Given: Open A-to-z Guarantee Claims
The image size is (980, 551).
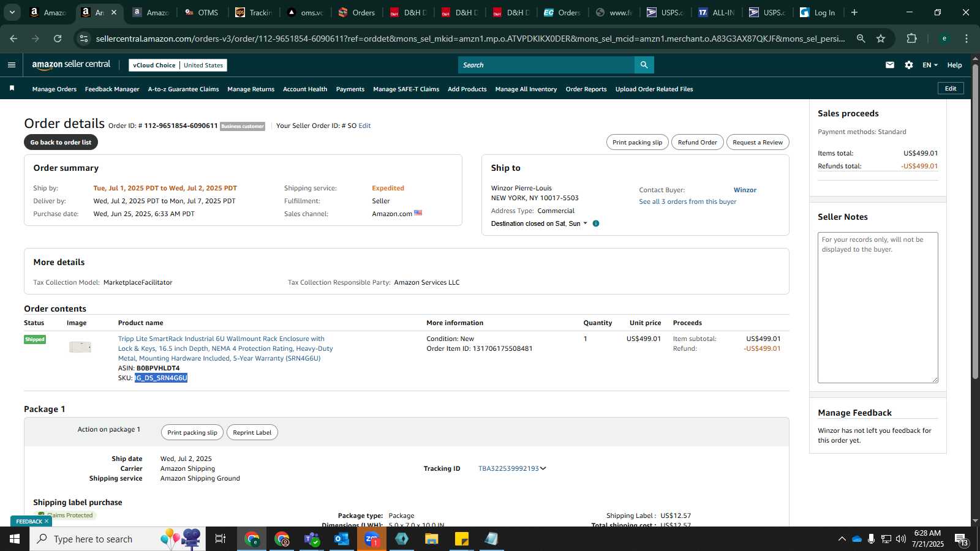Looking at the screenshot, I should 183,89.
